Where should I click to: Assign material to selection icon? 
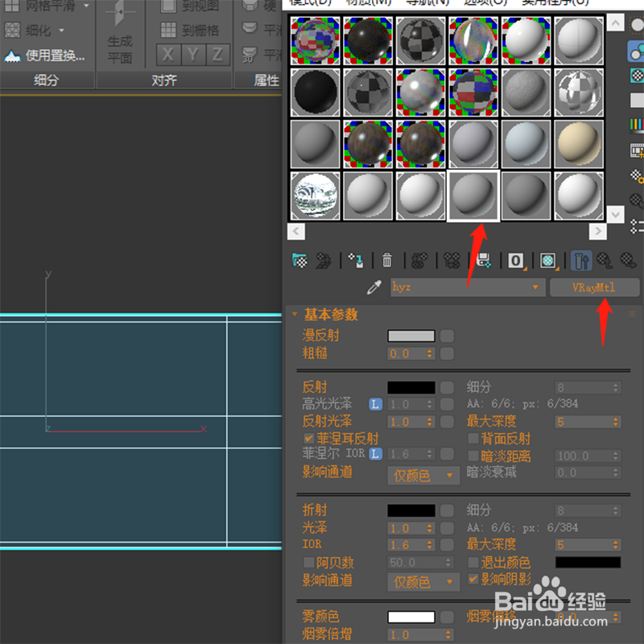click(356, 260)
